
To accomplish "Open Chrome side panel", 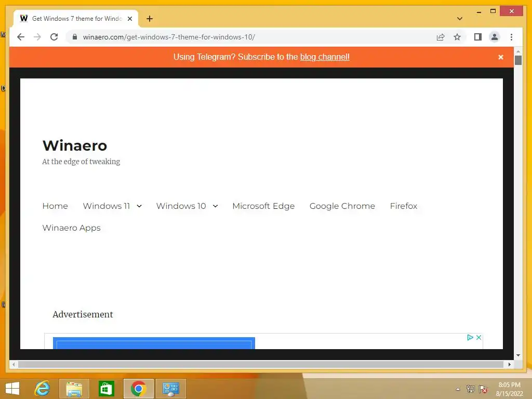I will [x=478, y=37].
